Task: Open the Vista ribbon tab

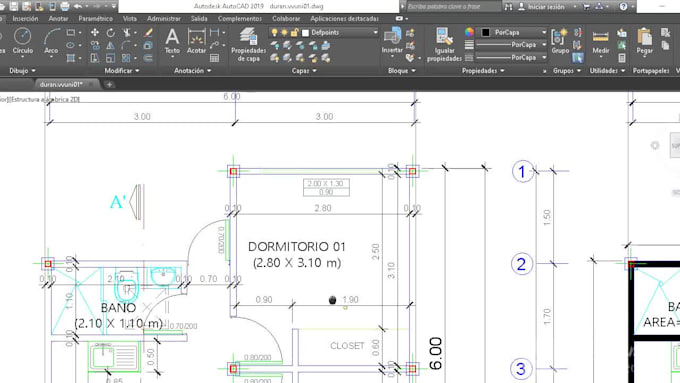Action: 130,19
